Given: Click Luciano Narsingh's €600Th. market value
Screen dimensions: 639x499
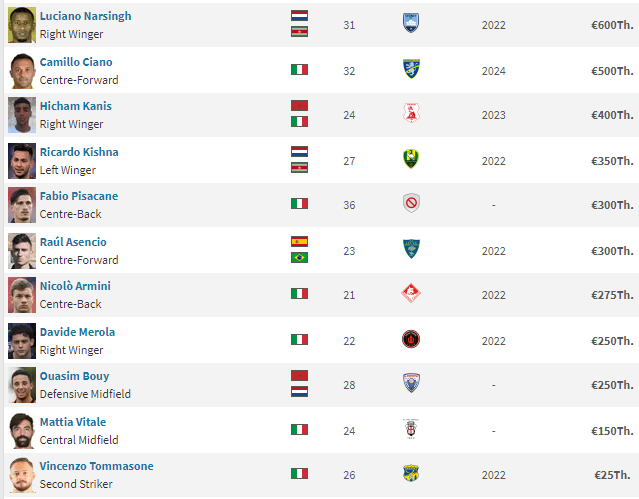Looking at the screenshot, I should (x=611, y=25).
